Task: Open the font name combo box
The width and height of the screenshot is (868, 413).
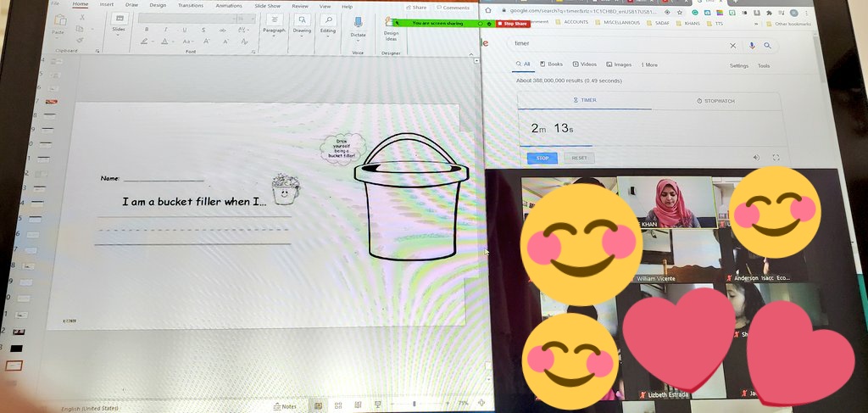Action: tap(186, 19)
